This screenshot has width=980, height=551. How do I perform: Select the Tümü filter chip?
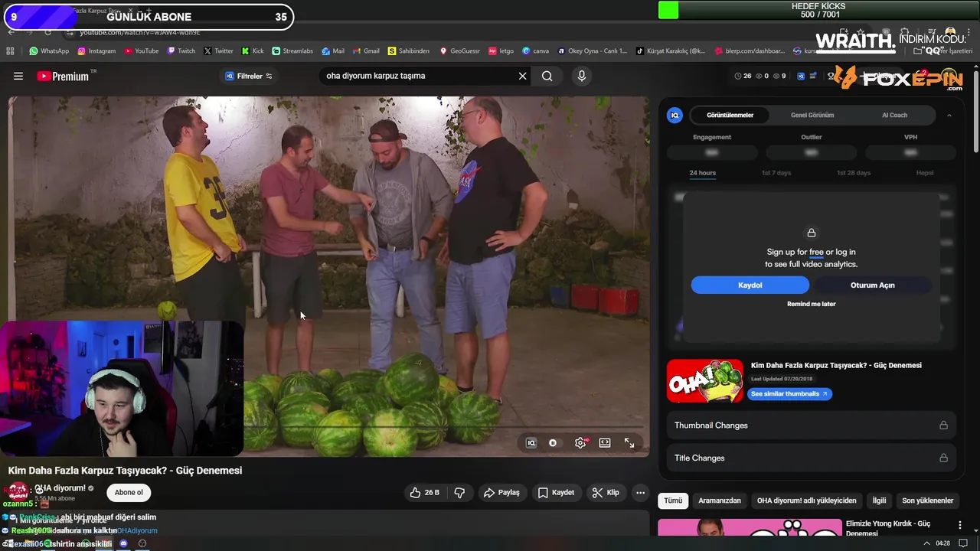[x=673, y=500]
